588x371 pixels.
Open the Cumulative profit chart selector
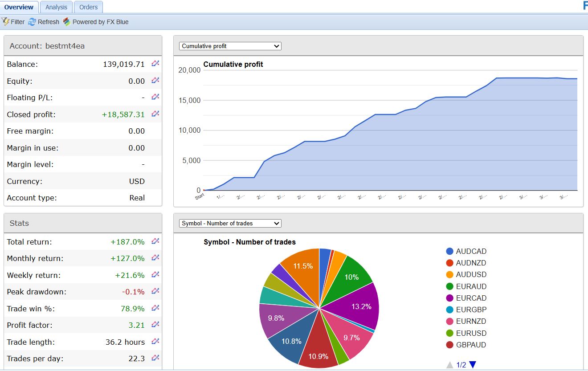point(229,46)
